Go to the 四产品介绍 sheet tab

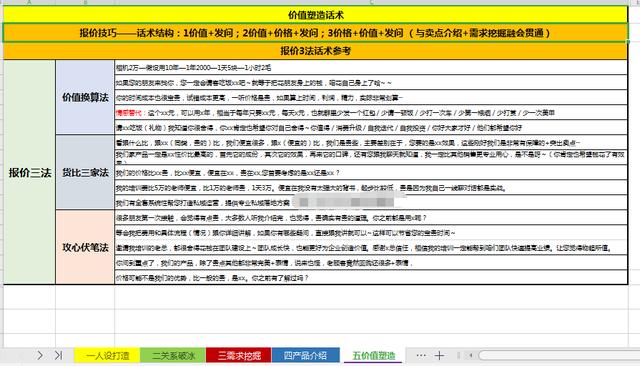tap(305, 355)
